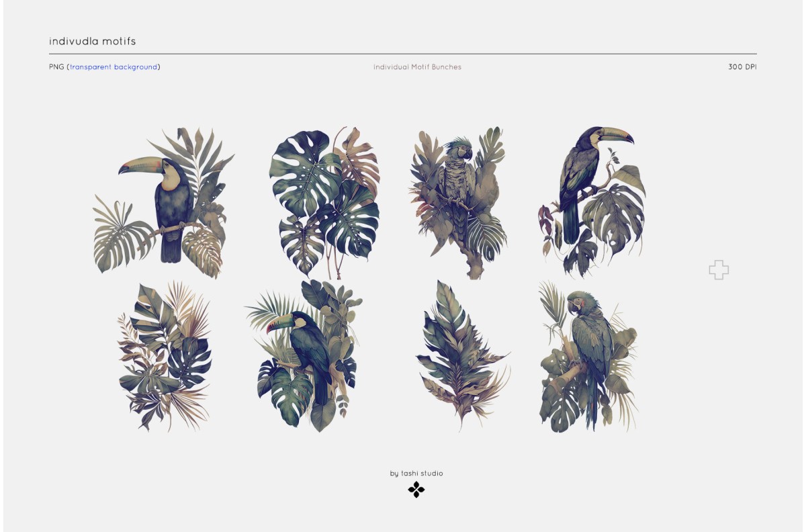The height and width of the screenshot is (532, 806).
Task: Click the mixed palm and monstera foliage bunch
Action: tap(165, 356)
